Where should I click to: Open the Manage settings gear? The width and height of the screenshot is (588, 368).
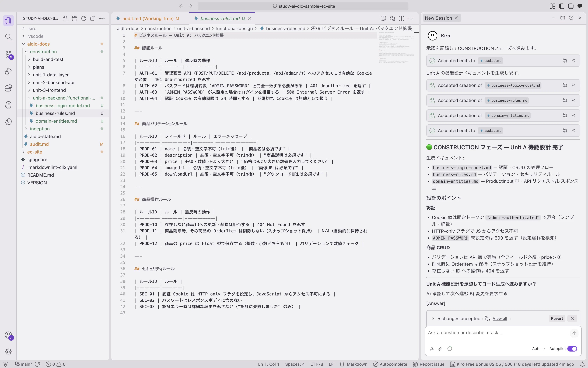click(x=8, y=352)
